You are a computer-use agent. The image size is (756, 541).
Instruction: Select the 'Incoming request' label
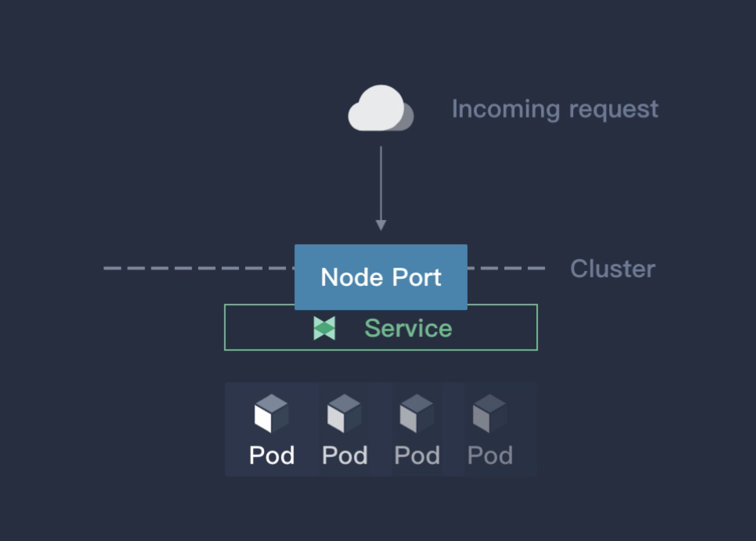(x=555, y=110)
